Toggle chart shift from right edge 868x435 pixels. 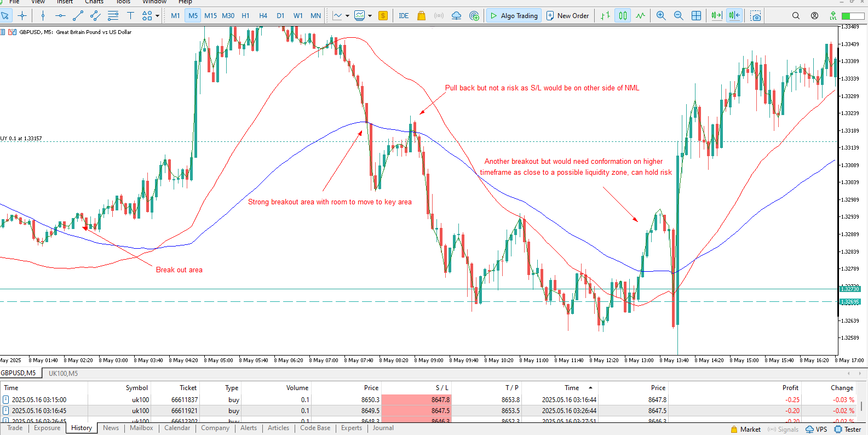coord(734,16)
